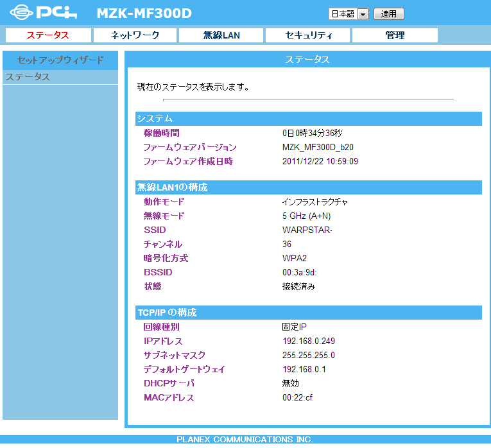491x448 pixels.
Task: Click the 稼働時間 label
Action: pyautogui.click(x=161, y=133)
